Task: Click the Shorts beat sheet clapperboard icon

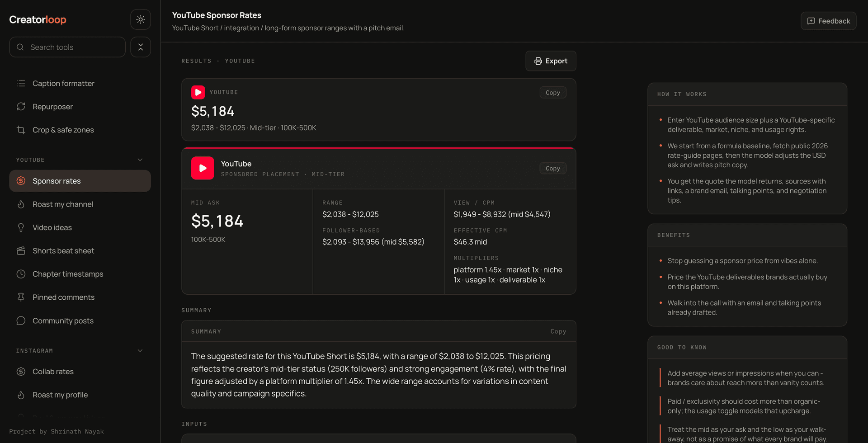Action: coord(21,251)
